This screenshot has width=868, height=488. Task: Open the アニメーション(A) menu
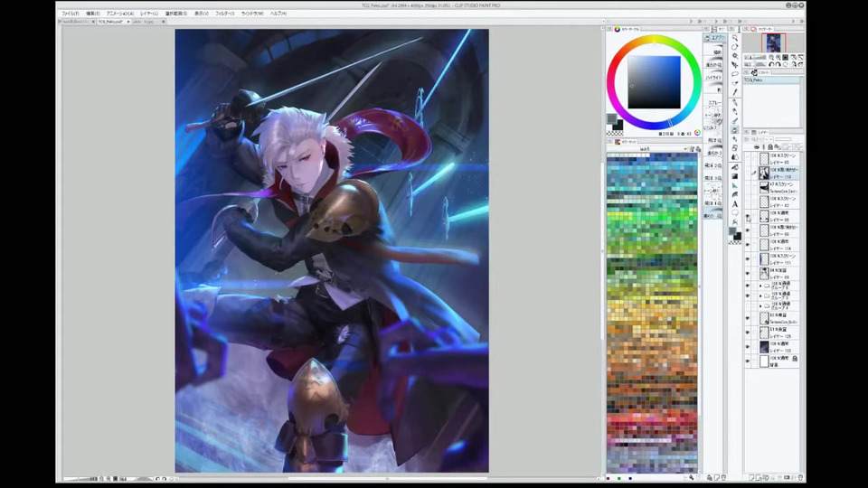pos(120,14)
